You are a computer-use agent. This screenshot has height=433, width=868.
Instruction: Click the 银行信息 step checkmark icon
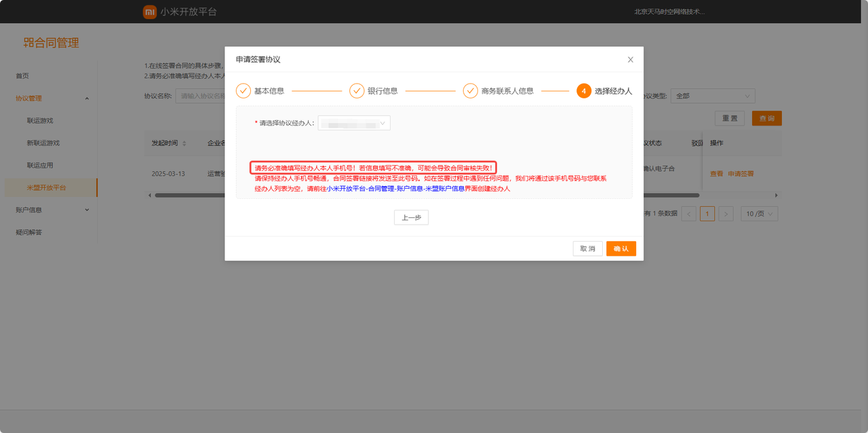(x=357, y=91)
